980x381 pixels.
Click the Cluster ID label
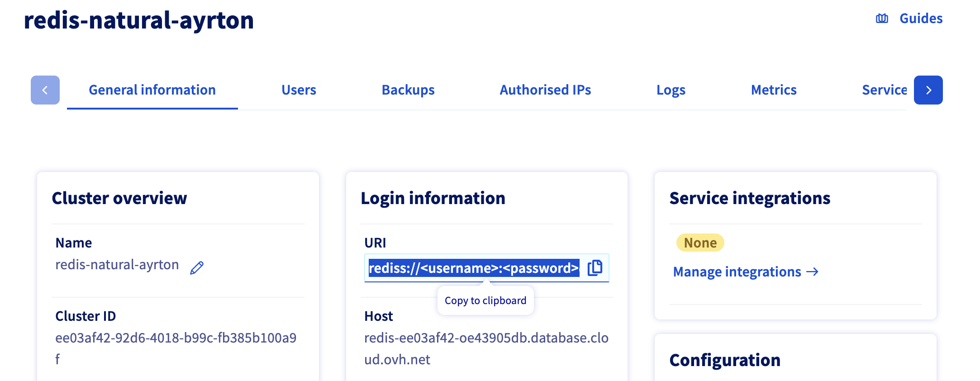pos(86,316)
